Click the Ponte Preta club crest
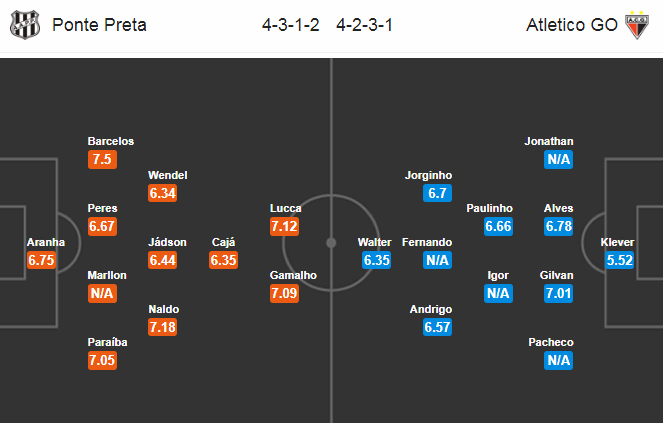 tap(25, 25)
